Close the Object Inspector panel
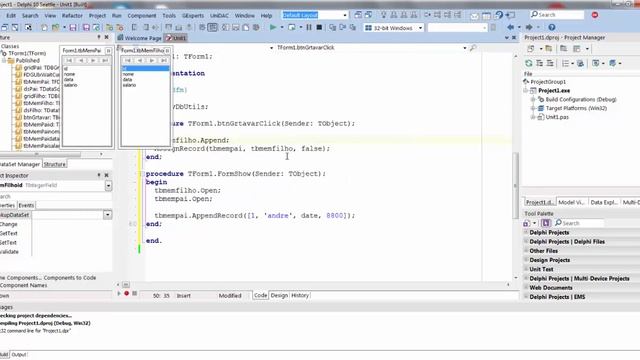 coord(107,175)
